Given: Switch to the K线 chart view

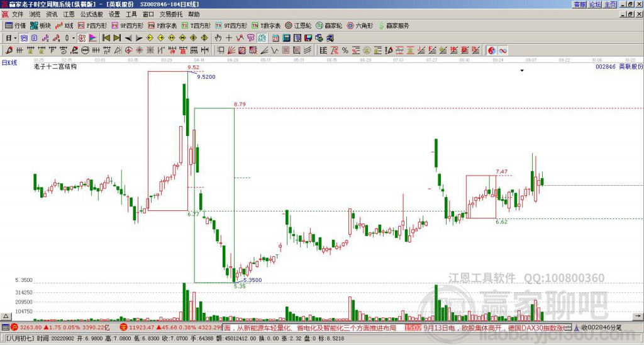Looking at the screenshot, I should (x=64, y=25).
